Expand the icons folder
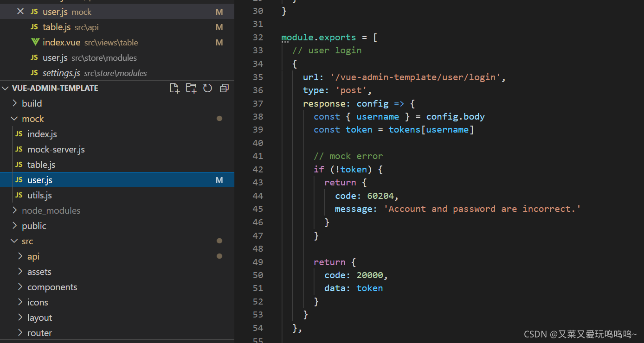The width and height of the screenshot is (644, 343). [20, 302]
